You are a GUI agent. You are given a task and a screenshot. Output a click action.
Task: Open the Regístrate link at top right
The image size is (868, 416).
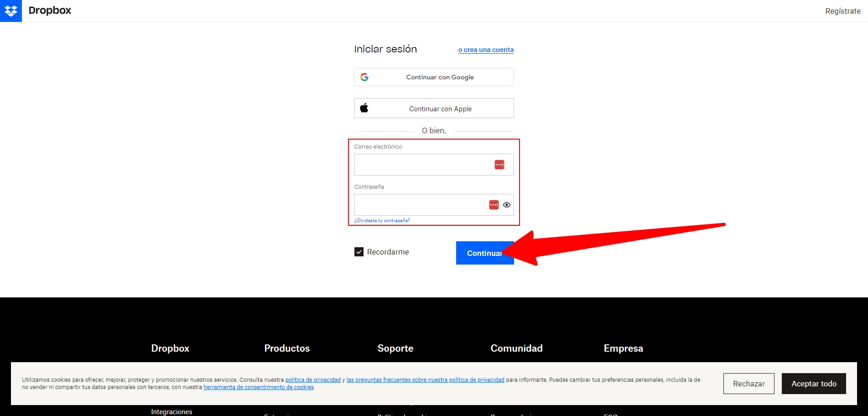click(x=842, y=10)
